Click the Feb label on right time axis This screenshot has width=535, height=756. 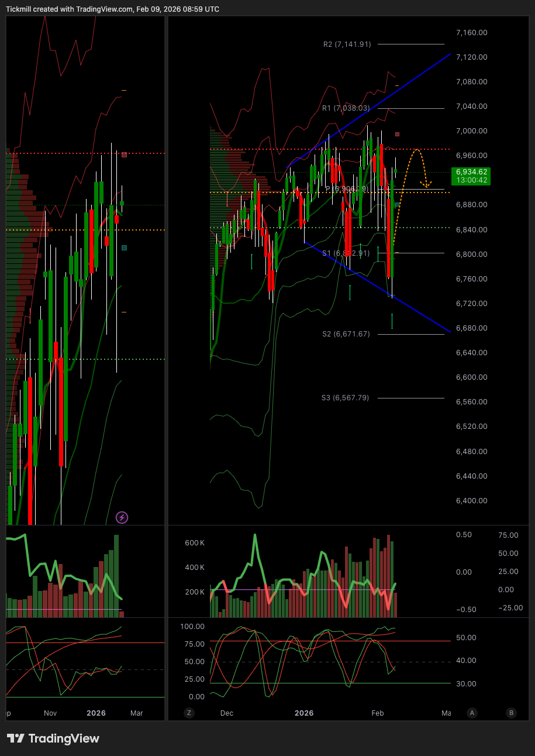[378, 713]
